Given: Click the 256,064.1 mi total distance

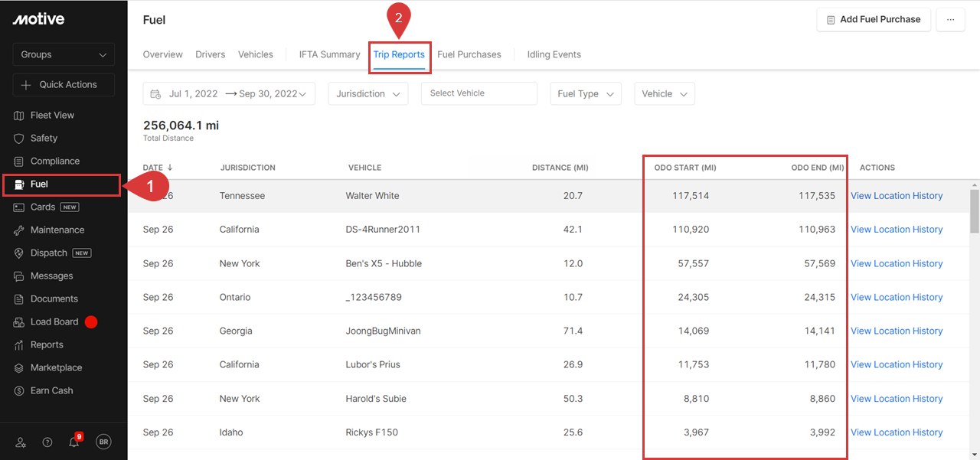Looking at the screenshot, I should click(x=181, y=125).
